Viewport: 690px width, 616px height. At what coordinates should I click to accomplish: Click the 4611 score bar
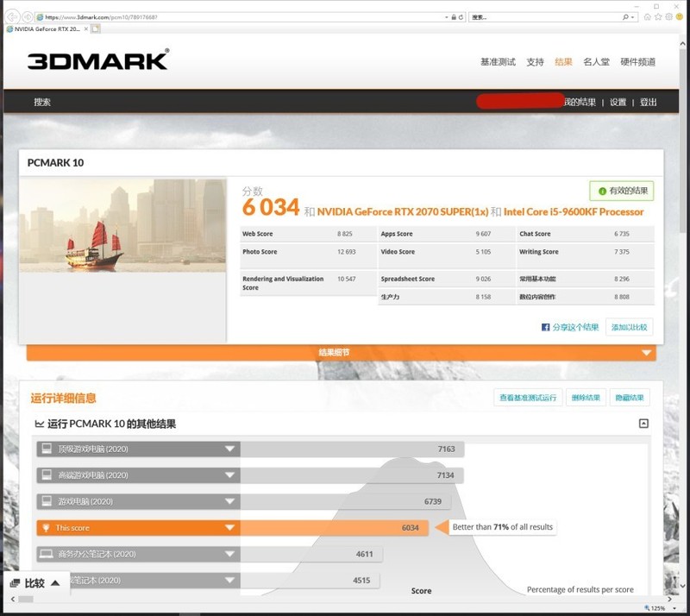pyautogui.click(x=311, y=554)
